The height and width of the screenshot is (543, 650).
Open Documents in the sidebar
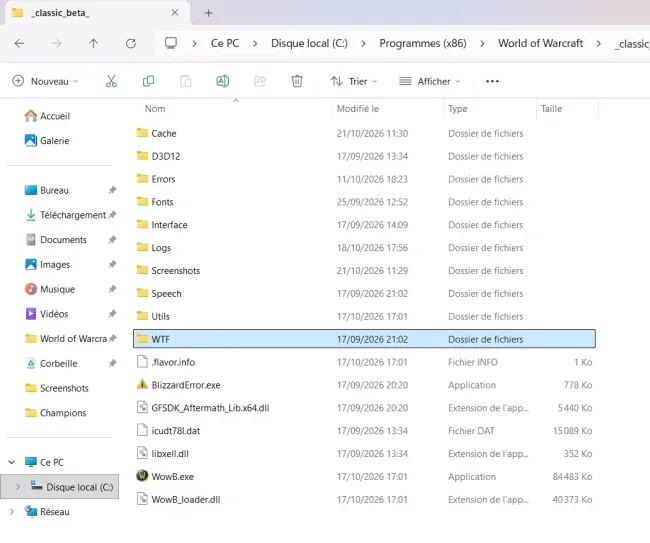click(56, 240)
